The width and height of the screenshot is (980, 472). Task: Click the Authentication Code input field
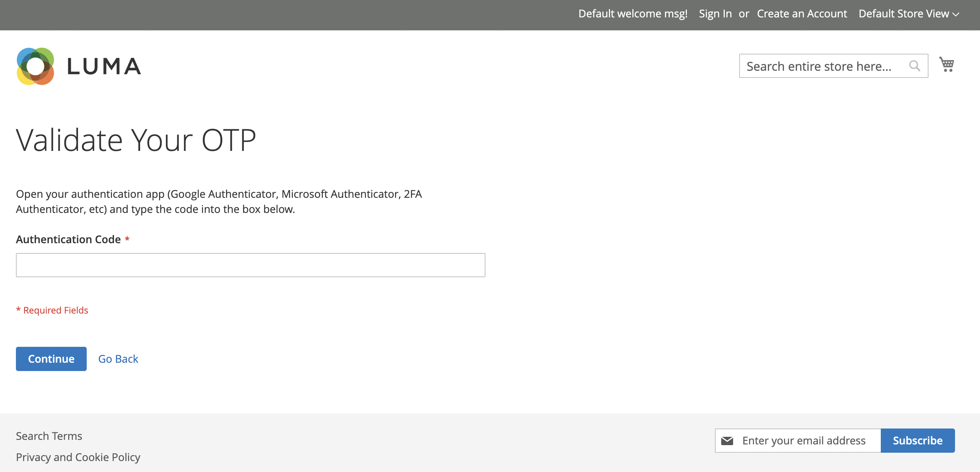[x=251, y=265]
